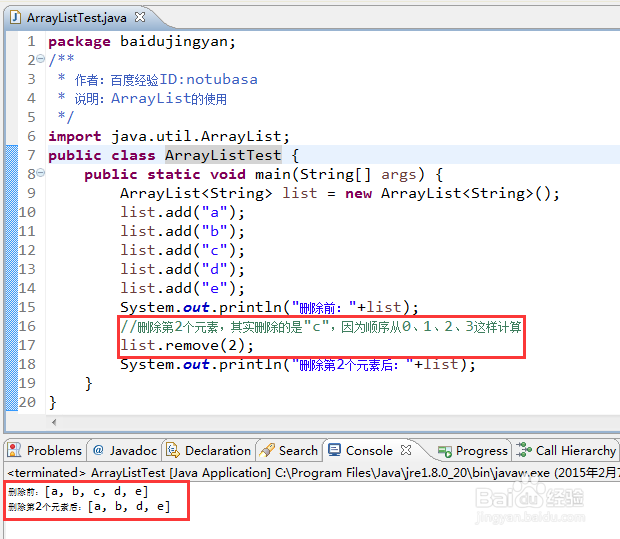The height and width of the screenshot is (539, 620).
Task: Switch to the Declaration view tab
Action: coord(209,450)
